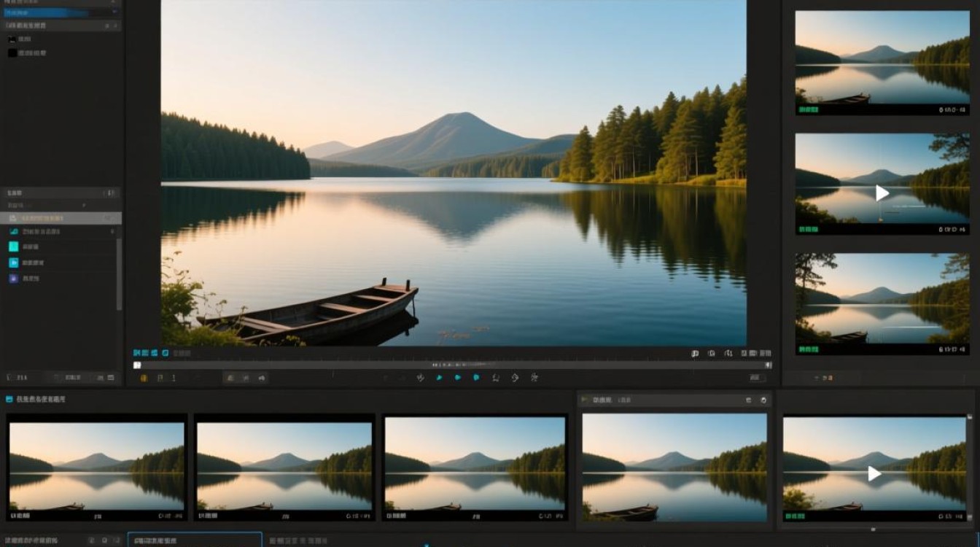Click the first cyan icon under the preview's left corner

pos(136,353)
